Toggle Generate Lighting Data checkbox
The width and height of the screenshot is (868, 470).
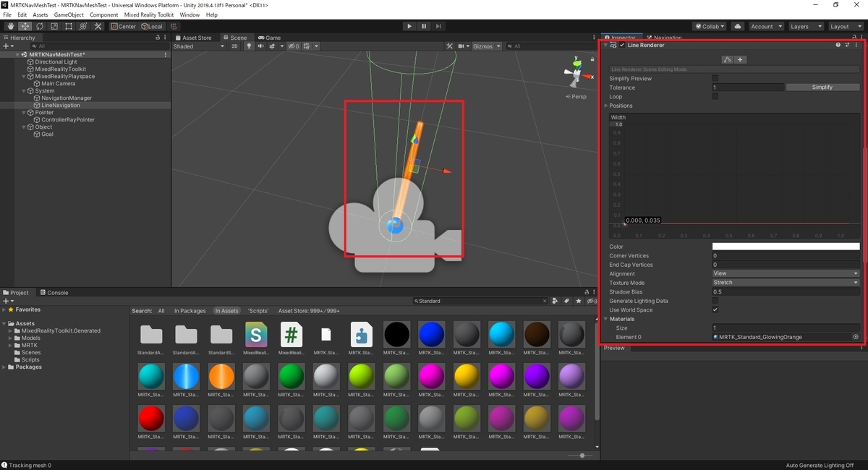pos(715,301)
